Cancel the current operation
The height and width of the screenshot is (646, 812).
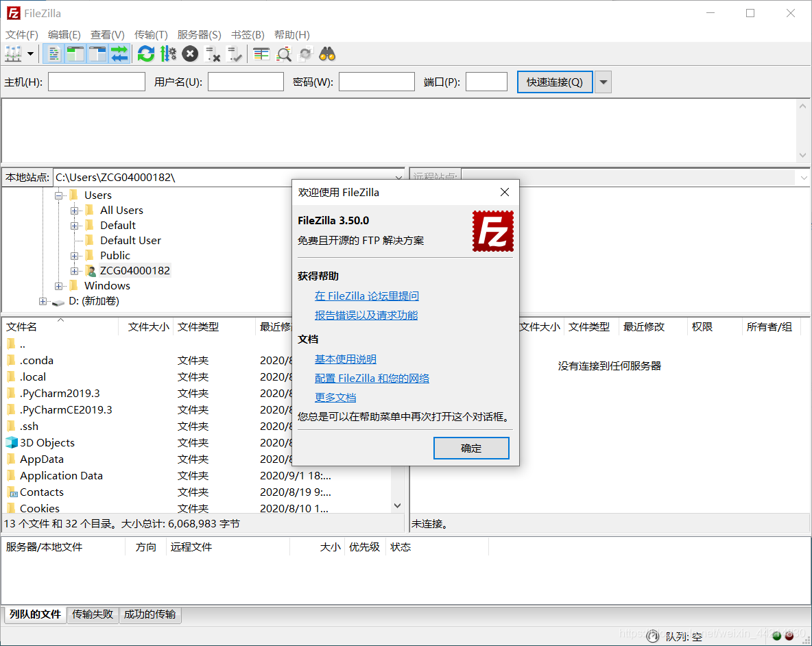pos(190,53)
